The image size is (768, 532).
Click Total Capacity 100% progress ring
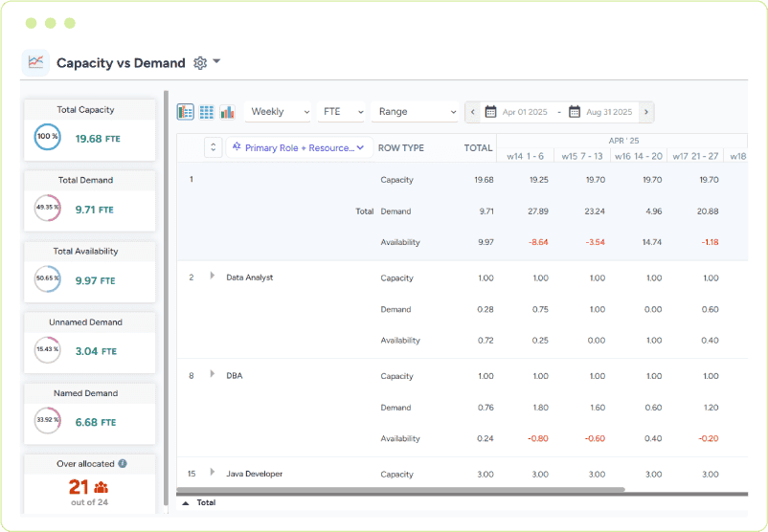48,137
